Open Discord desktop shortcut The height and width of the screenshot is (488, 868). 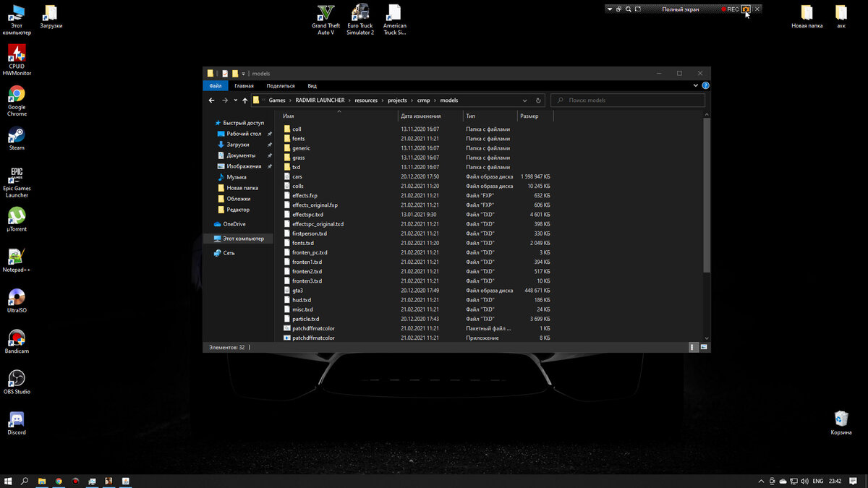pyautogui.click(x=17, y=423)
